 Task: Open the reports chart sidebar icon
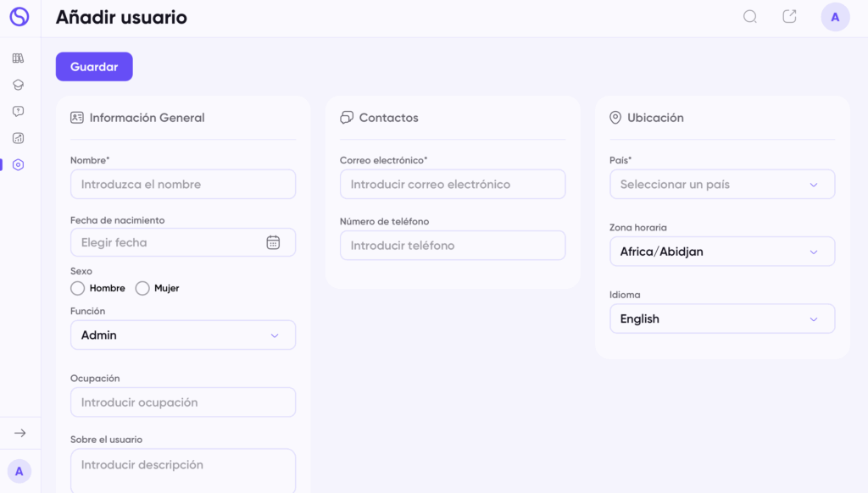click(19, 138)
